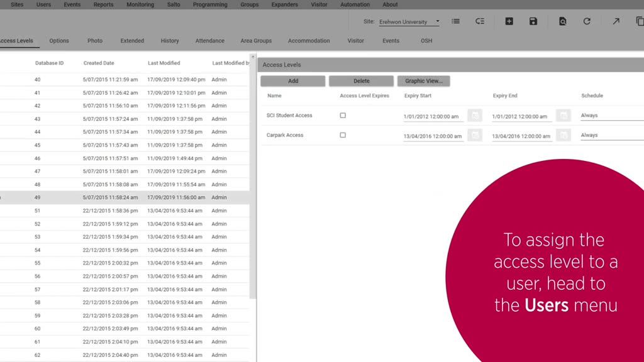Select record with Database ID 56
The image size is (644, 362).
click(x=125, y=277)
